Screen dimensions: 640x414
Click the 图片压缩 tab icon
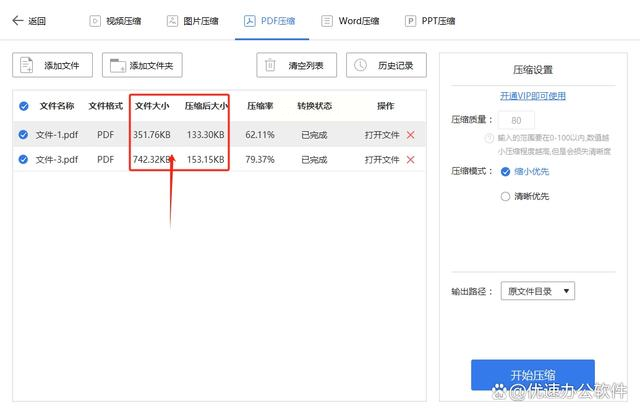pos(172,21)
